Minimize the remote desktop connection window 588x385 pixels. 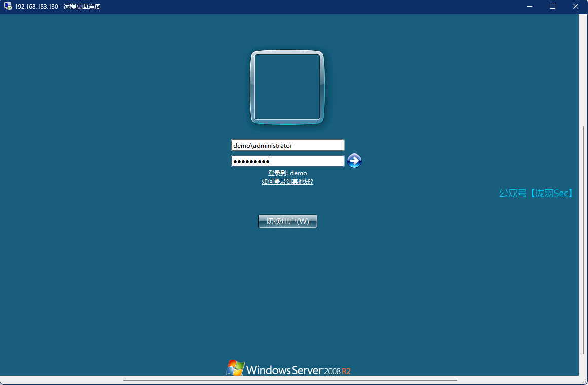(x=529, y=7)
